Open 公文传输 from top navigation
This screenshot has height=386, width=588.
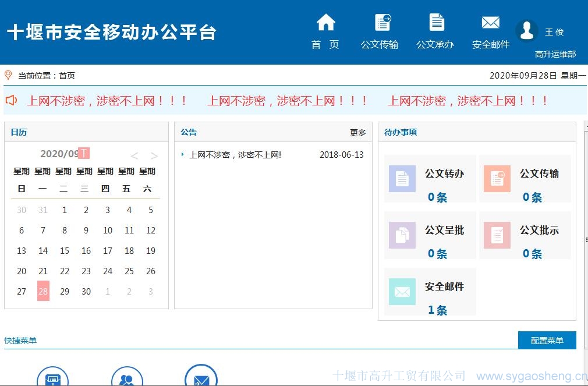click(382, 23)
